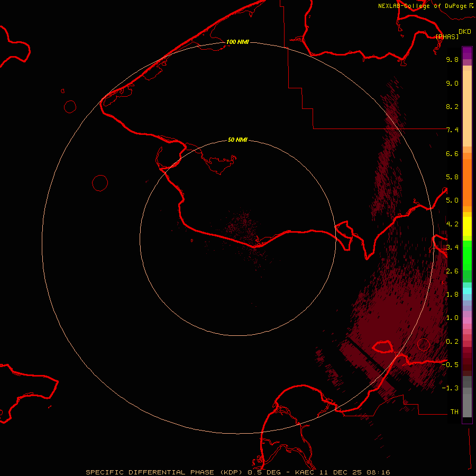Select the yellow color band near 4.2
Viewport: 476px width, 476px height.
click(467, 224)
